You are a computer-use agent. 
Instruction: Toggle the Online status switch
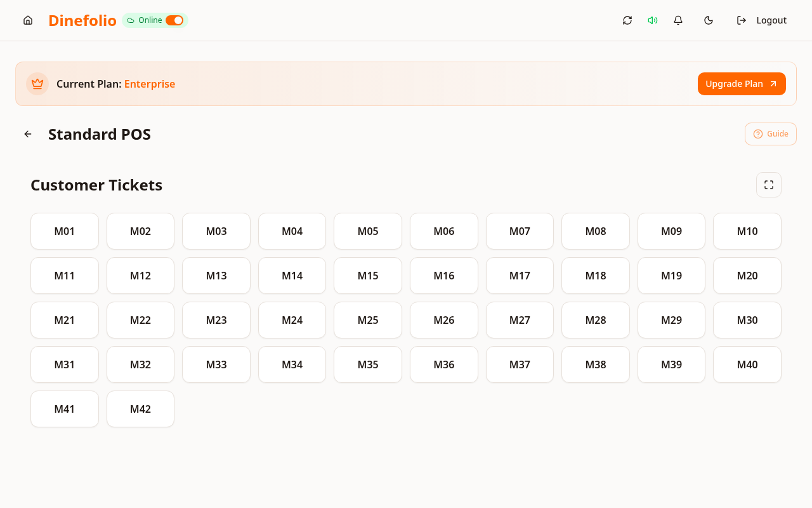[174, 20]
